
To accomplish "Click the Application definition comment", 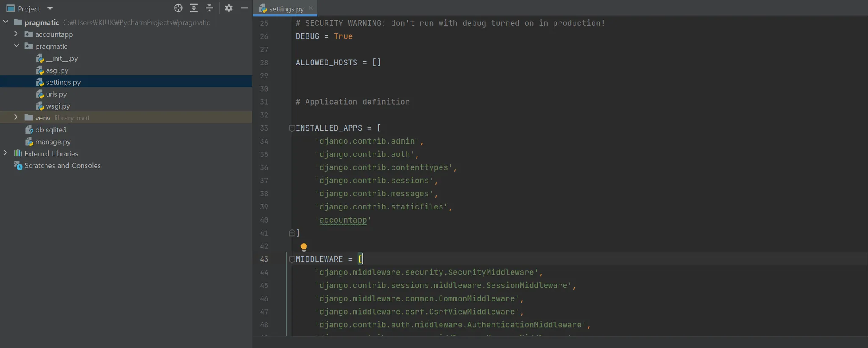I will 353,102.
